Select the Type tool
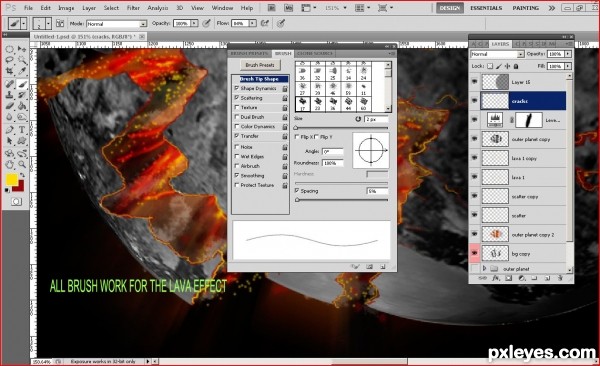The width and height of the screenshot is (600, 366). (22, 129)
